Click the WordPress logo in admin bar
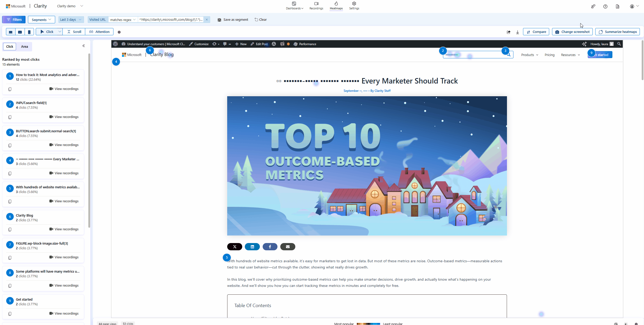644x325 pixels. (x=116, y=44)
